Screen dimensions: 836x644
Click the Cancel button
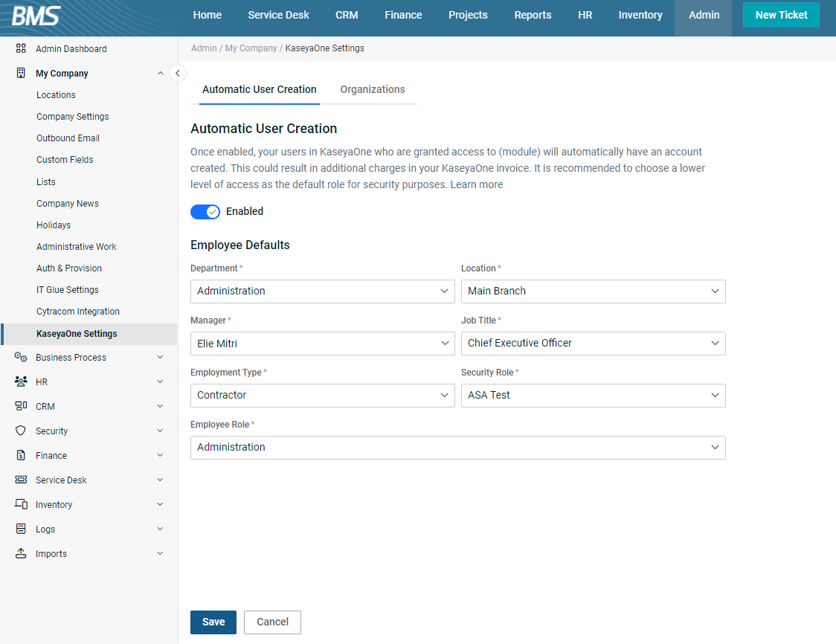[272, 622]
